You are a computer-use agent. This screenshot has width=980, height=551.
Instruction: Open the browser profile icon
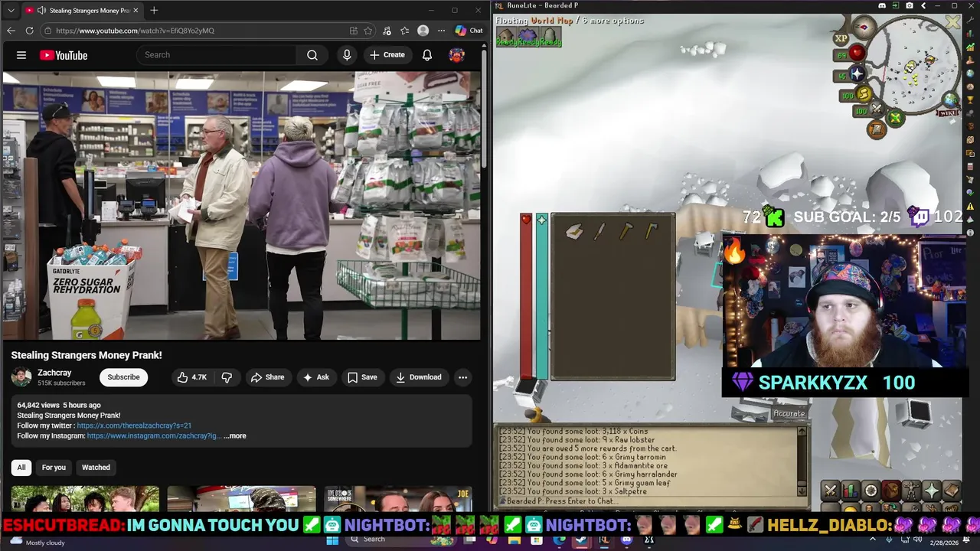(423, 31)
